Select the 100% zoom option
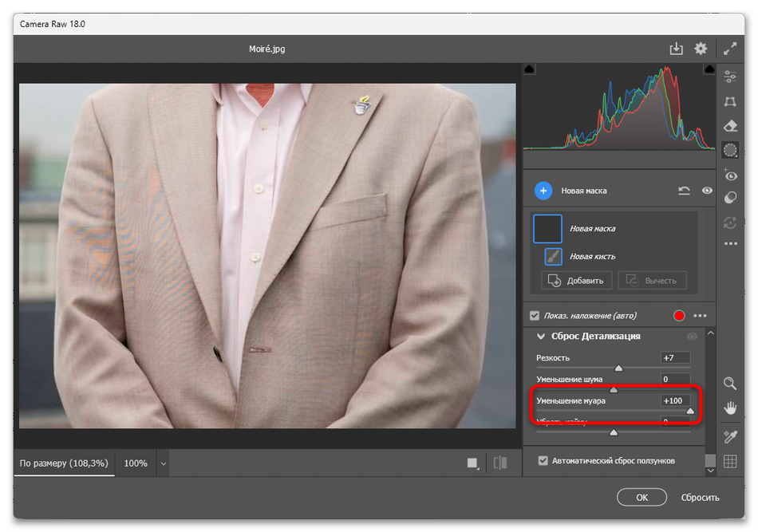The width and height of the screenshot is (758, 532). (136, 463)
